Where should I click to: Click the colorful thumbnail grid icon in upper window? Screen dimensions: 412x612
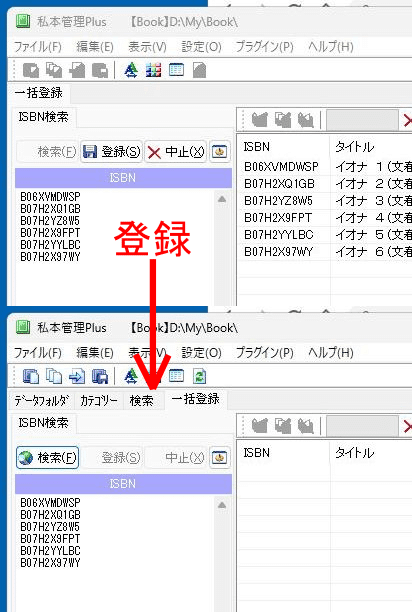tap(153, 70)
